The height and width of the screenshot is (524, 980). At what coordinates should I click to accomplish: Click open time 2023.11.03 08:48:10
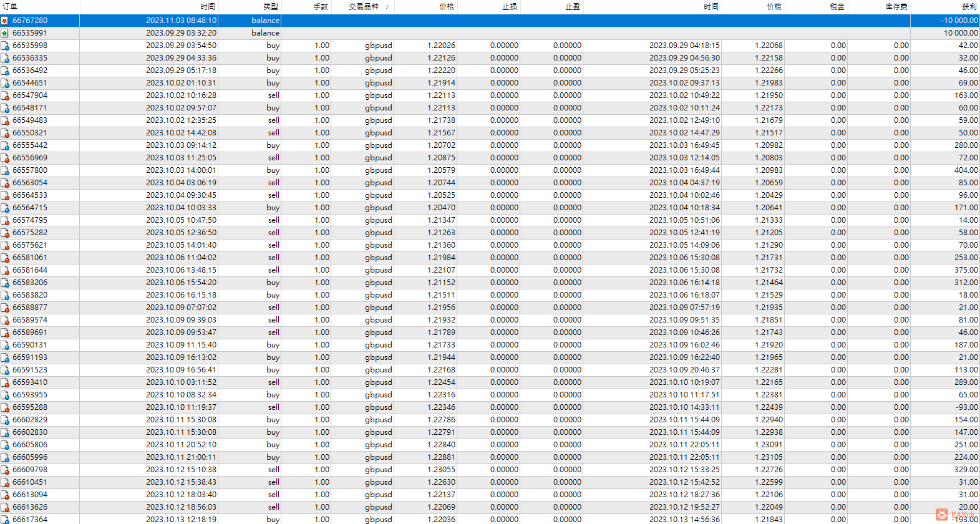pyautogui.click(x=182, y=21)
